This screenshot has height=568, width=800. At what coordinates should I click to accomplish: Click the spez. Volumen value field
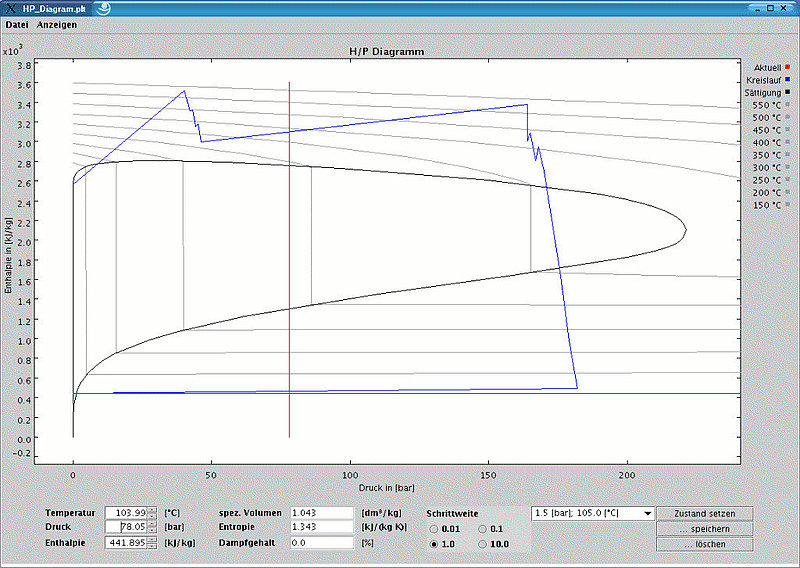pos(322,513)
